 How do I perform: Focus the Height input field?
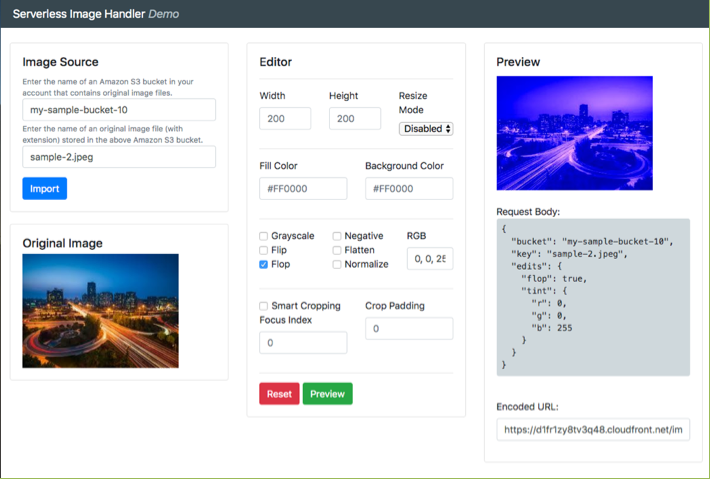point(354,119)
